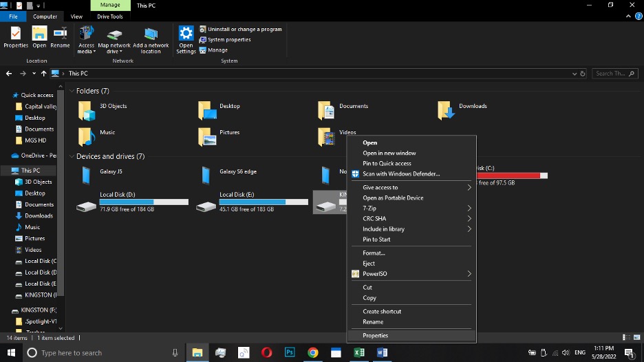
Task: Go up one level with up arrow
Action: click(43, 74)
